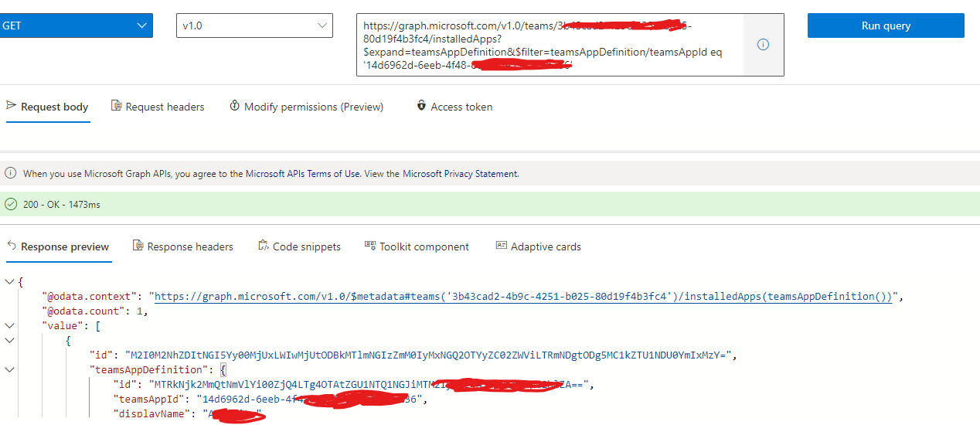
Task: Run the query
Action: coord(886,25)
